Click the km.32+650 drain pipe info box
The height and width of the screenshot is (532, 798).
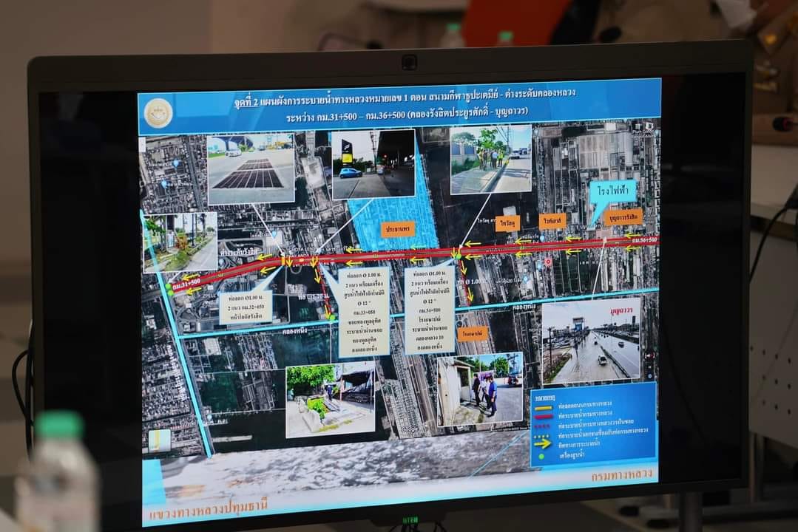point(245,307)
